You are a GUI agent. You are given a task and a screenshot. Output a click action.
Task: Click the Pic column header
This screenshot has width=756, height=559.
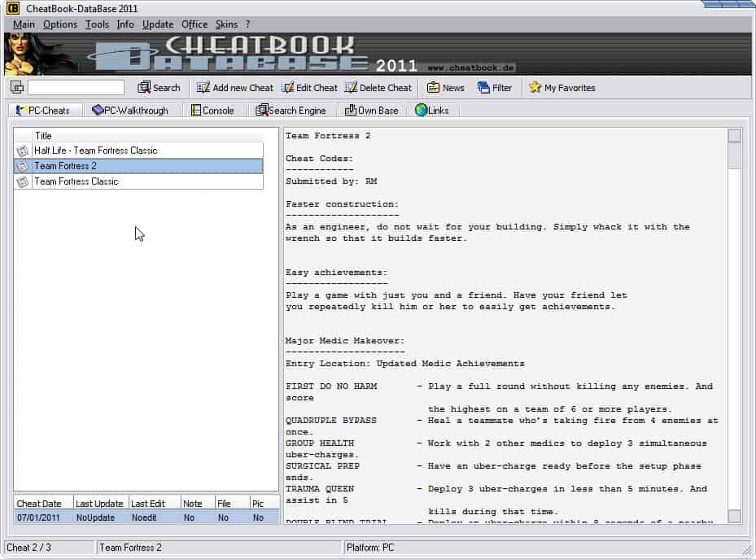point(264,503)
